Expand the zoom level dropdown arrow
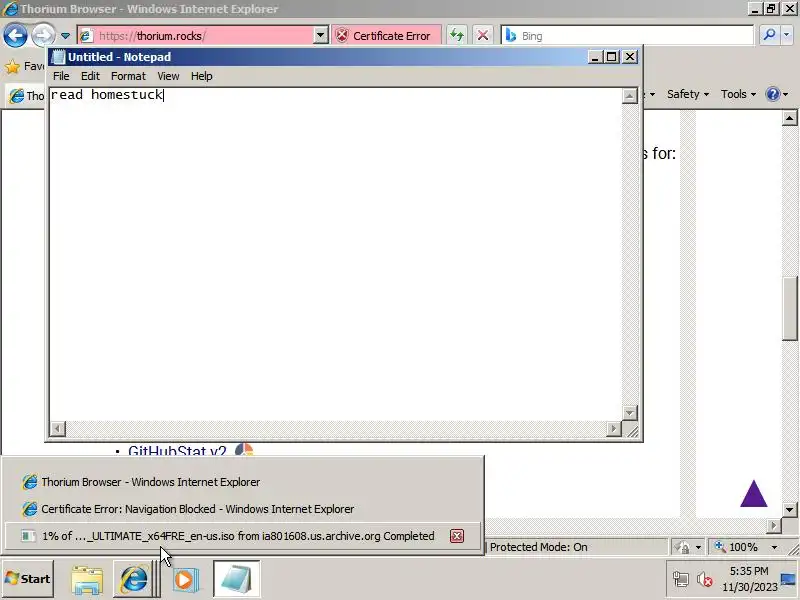The height and width of the screenshot is (600, 800). (774, 547)
